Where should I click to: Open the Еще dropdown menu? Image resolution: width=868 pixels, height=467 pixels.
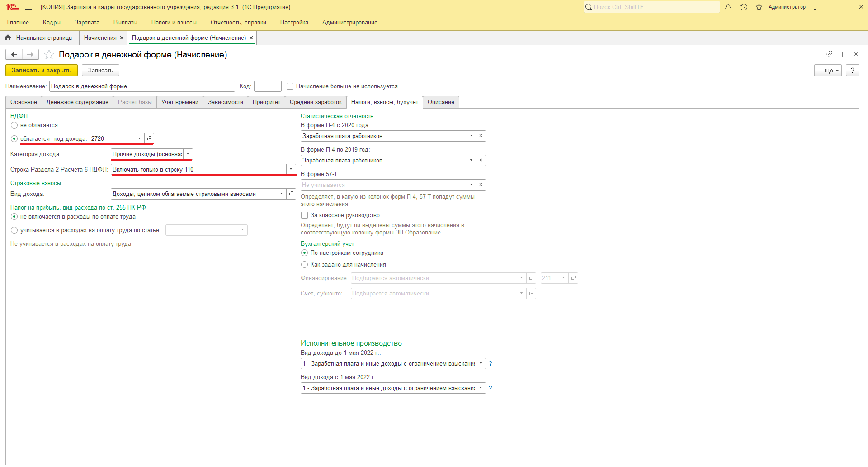(x=828, y=70)
